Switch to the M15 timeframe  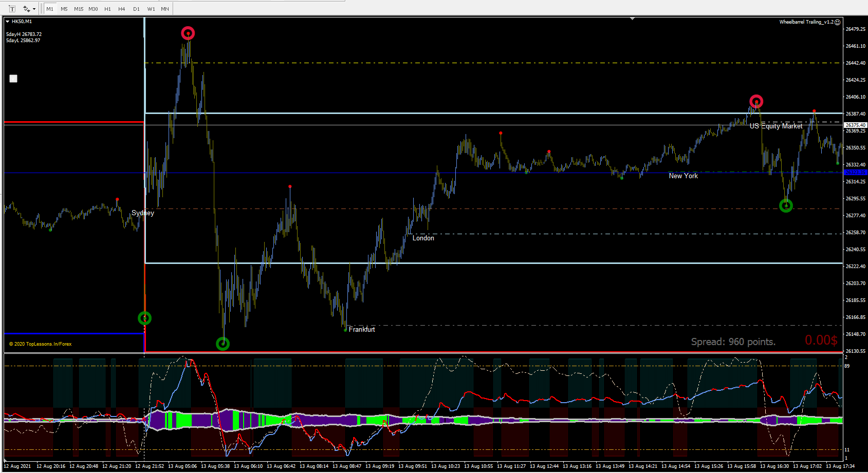79,9
